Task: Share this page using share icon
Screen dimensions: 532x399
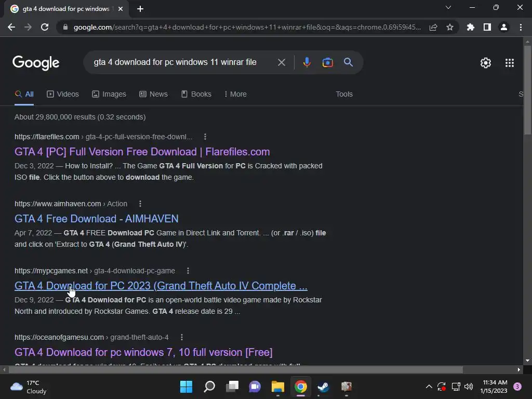Action: tap(433, 27)
